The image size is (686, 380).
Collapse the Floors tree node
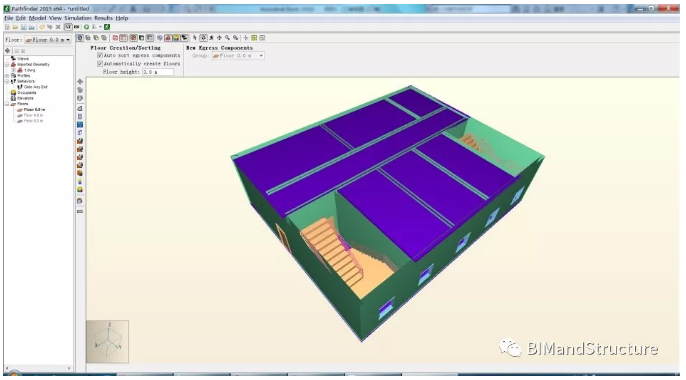[x=7, y=104]
